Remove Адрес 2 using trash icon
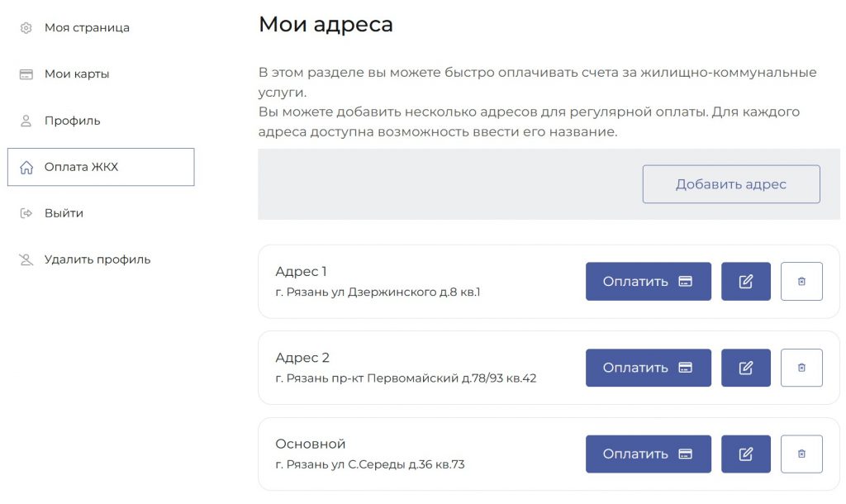 pyautogui.click(x=801, y=368)
